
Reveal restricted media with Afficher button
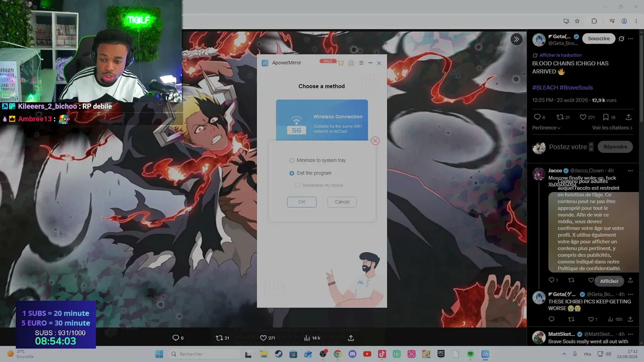pyautogui.click(x=609, y=281)
